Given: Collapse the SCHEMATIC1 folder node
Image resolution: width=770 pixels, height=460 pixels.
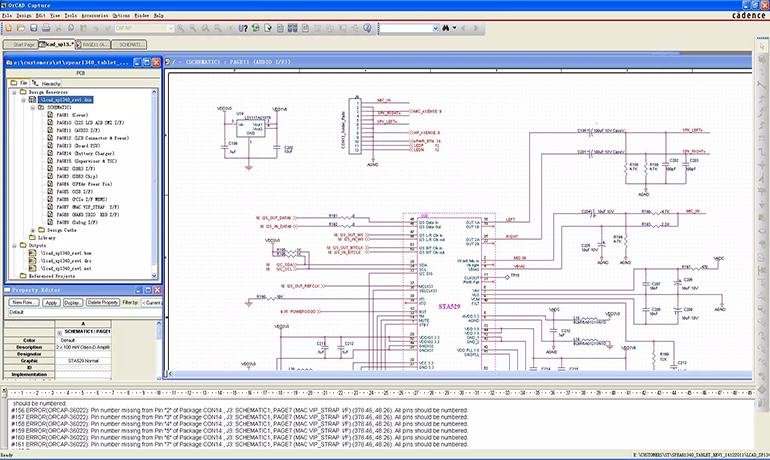Looking at the screenshot, I should [32, 107].
